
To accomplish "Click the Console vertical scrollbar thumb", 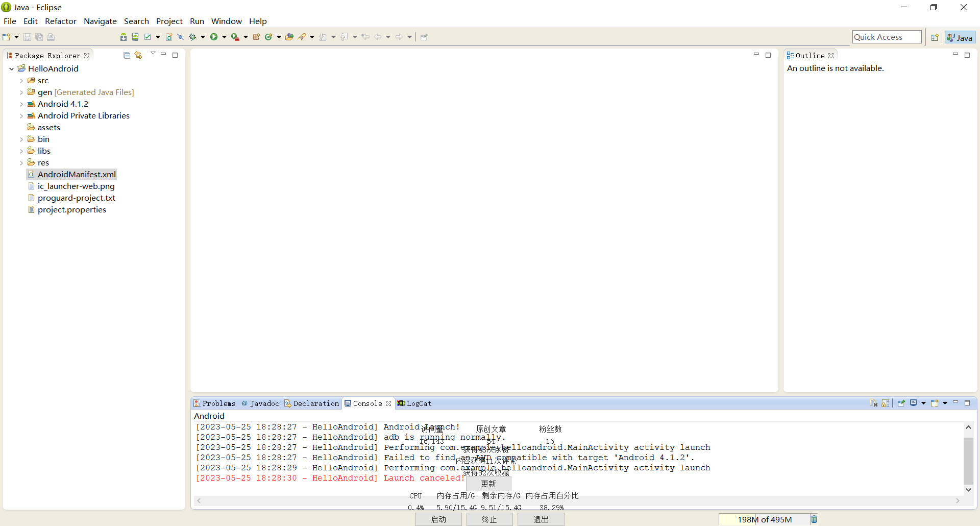I will [x=968, y=461].
